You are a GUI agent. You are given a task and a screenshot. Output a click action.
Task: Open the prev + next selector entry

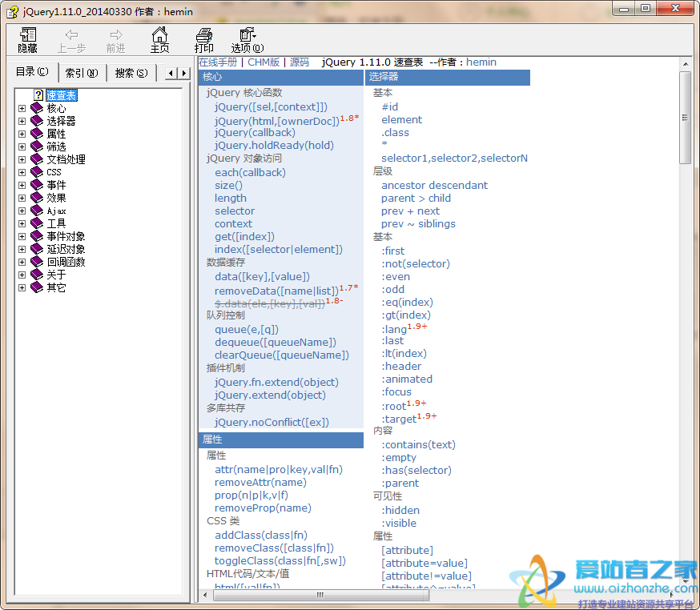(410, 211)
